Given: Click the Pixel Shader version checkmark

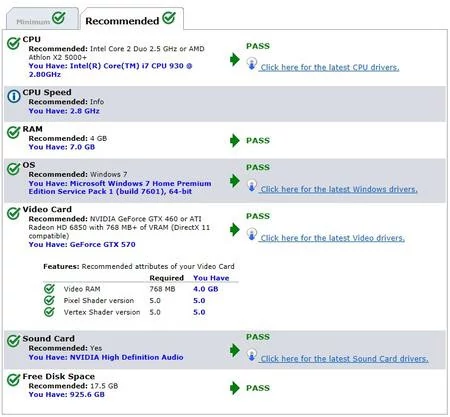Looking at the screenshot, I should point(49,300).
